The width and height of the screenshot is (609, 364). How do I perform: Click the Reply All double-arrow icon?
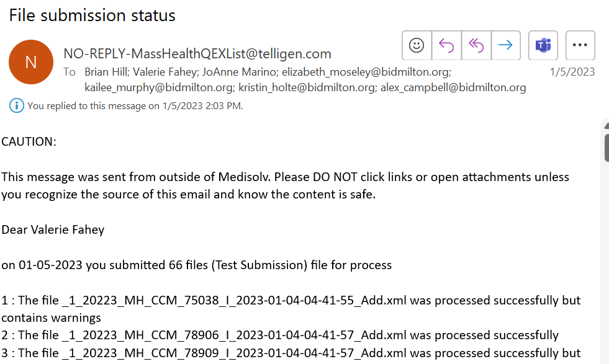click(x=476, y=45)
